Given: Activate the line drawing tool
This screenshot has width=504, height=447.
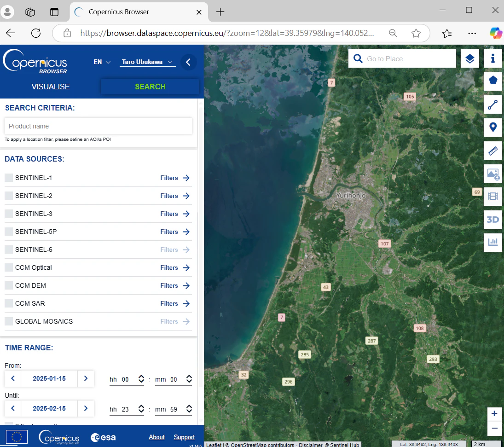Looking at the screenshot, I should [x=493, y=104].
